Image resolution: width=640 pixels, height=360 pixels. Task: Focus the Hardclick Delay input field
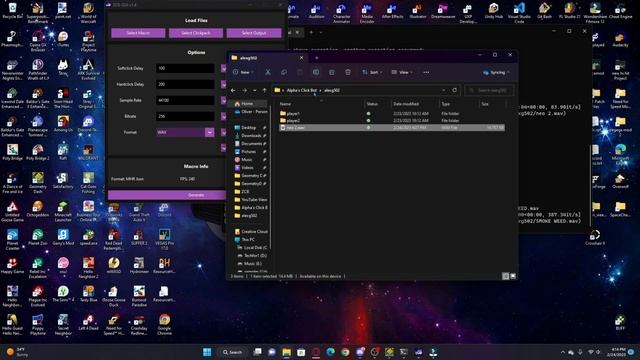tap(185, 84)
